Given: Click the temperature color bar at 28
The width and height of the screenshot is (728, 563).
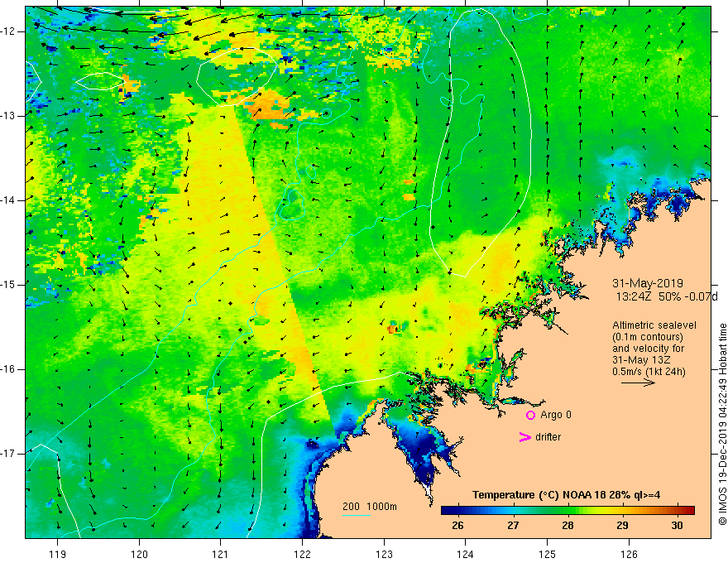Looking at the screenshot, I should point(568,511).
